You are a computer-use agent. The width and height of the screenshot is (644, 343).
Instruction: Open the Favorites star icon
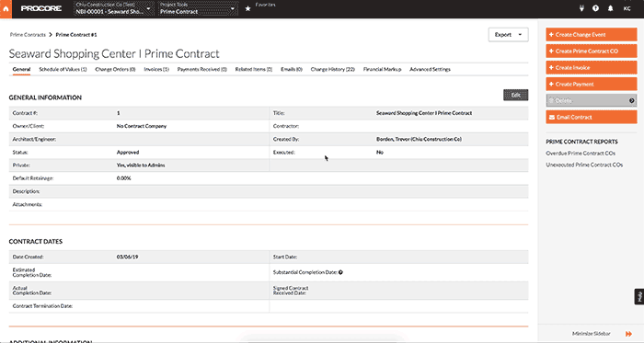point(247,8)
